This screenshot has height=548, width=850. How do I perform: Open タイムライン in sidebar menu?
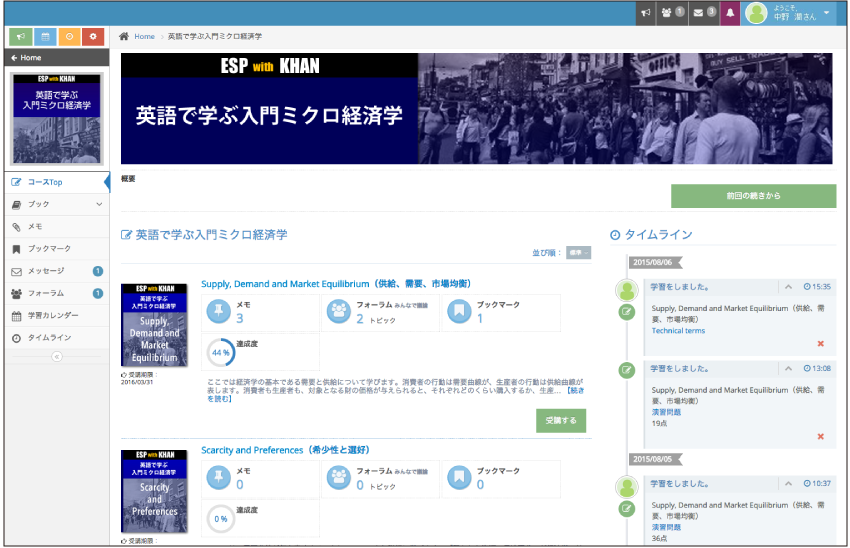pyautogui.click(x=57, y=338)
